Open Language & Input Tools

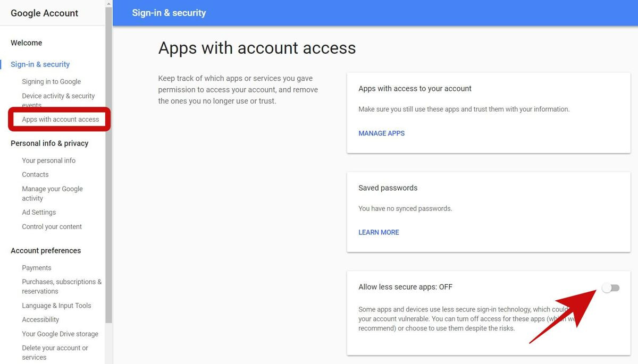[56, 306]
